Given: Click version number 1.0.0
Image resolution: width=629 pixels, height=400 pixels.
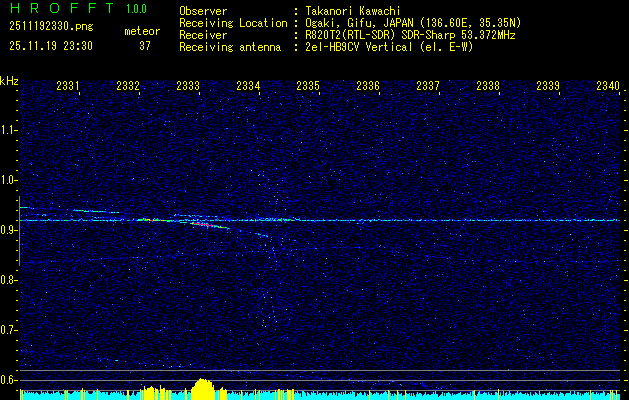Looking at the screenshot, I should point(136,9).
